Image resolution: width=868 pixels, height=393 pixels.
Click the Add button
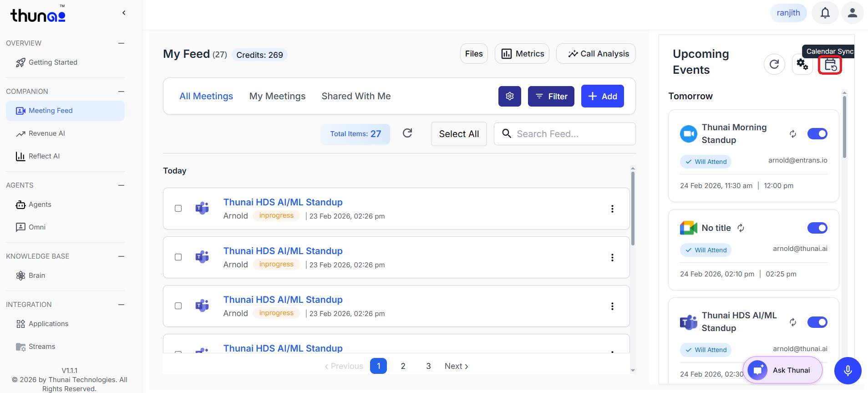602,96
